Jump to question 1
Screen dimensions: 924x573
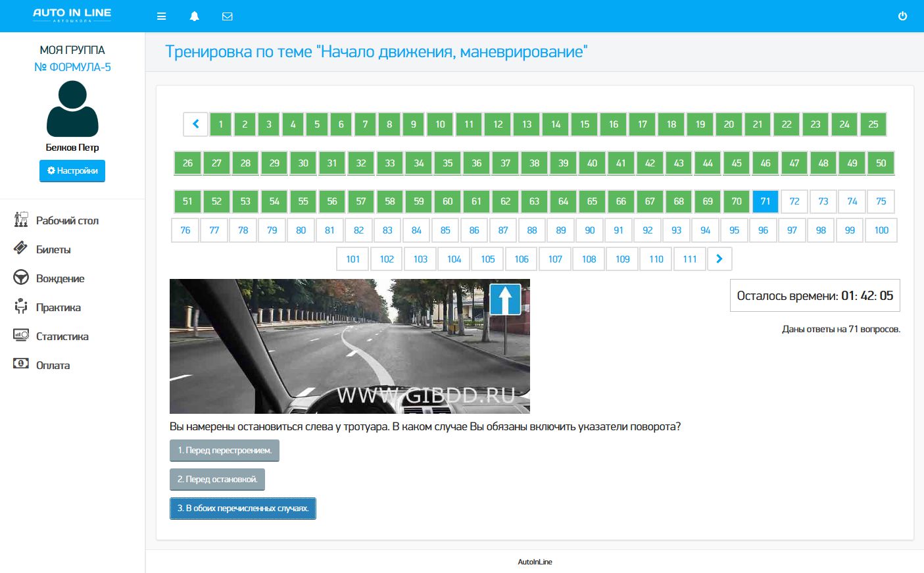(x=221, y=124)
